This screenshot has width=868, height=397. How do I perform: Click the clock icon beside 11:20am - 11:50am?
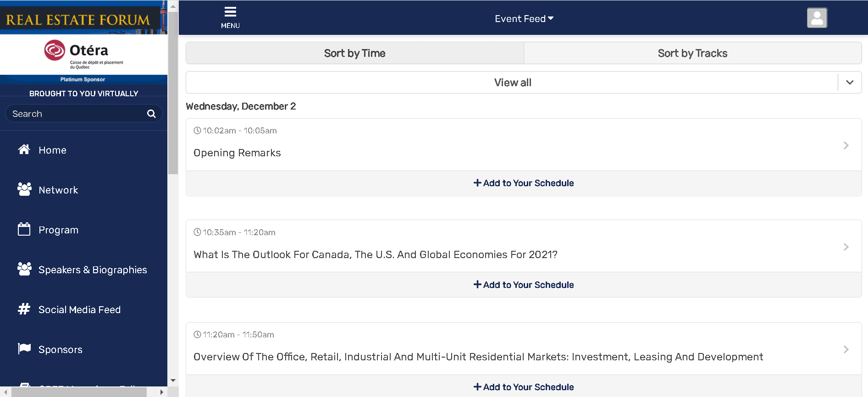[197, 335]
